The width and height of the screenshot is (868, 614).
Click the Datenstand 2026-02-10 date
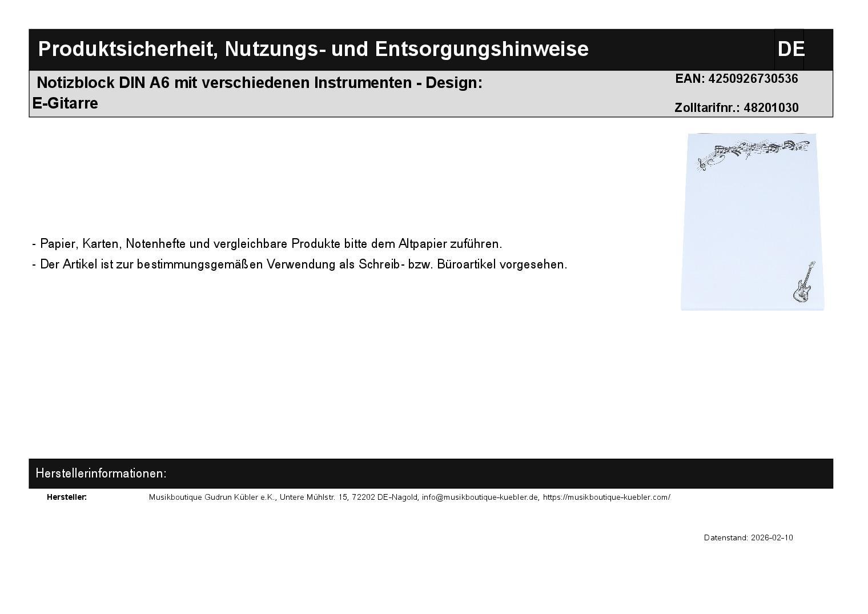click(748, 538)
